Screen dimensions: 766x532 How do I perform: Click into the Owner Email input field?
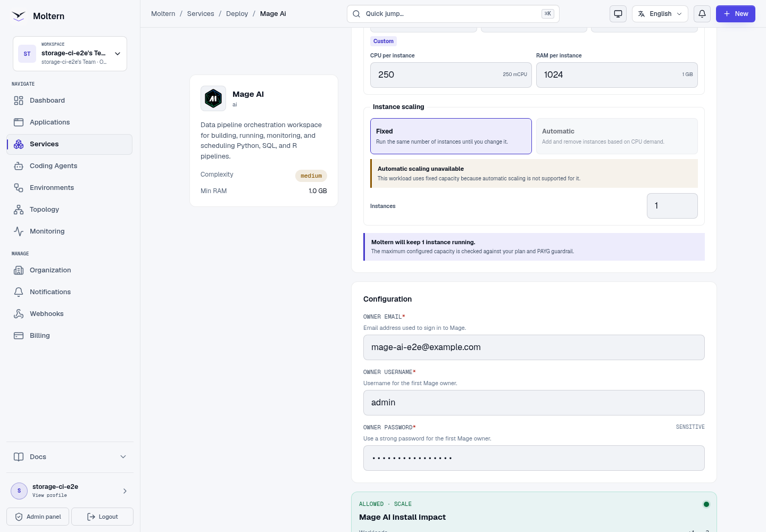pyautogui.click(x=534, y=347)
